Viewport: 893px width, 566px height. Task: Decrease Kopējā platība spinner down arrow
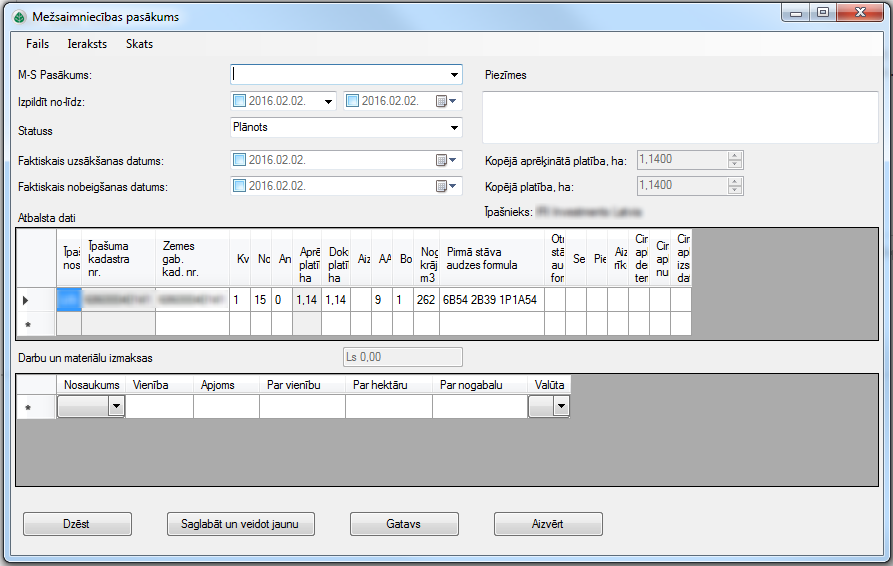point(735,190)
